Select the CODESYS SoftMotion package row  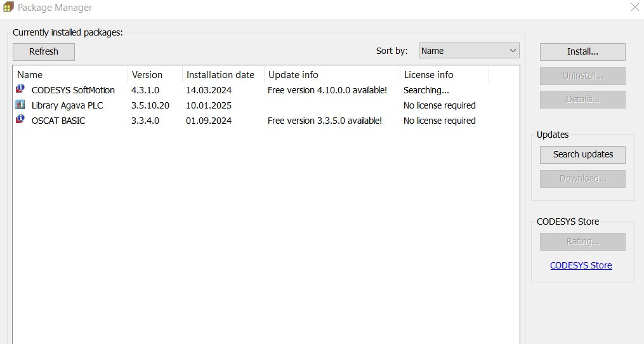coord(73,90)
